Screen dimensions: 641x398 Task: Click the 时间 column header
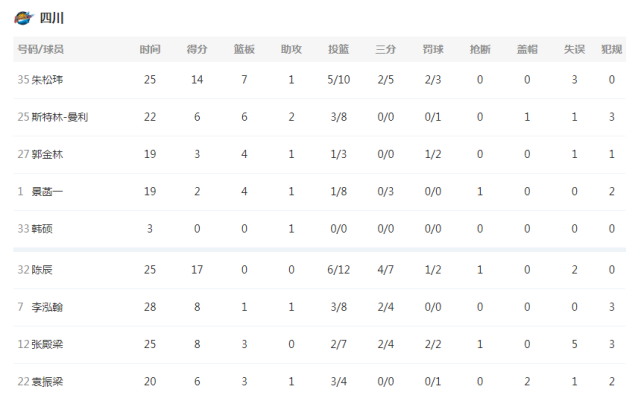pos(150,49)
